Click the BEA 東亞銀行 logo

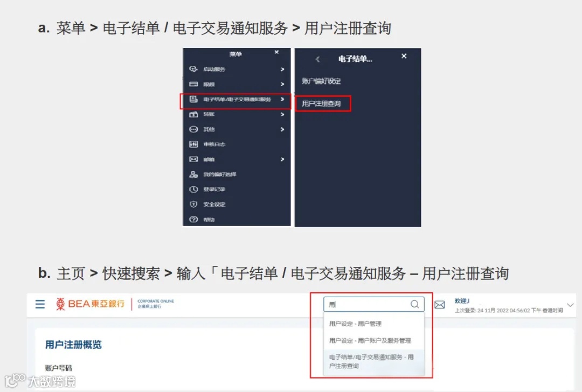click(90, 304)
